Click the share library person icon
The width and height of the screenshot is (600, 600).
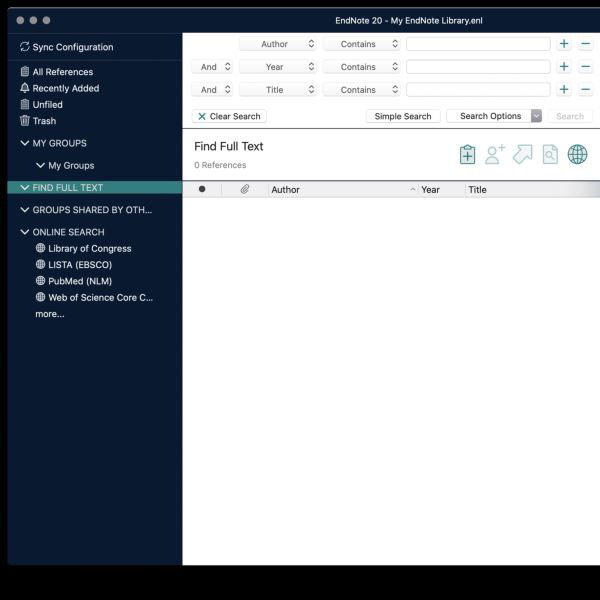(x=495, y=155)
